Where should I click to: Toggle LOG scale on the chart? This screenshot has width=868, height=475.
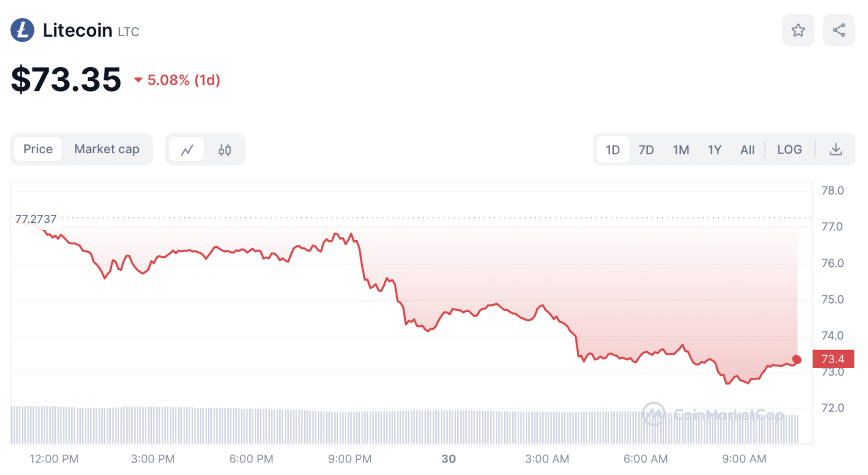click(x=789, y=150)
